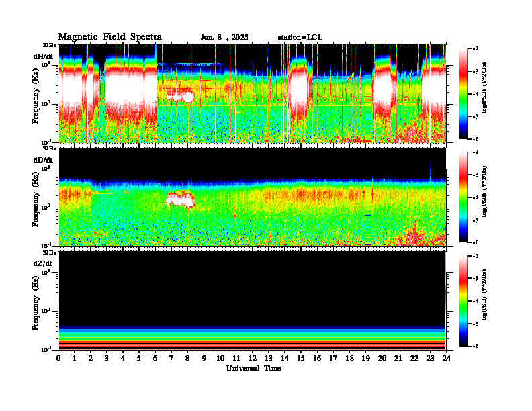This screenshot has height=411, width=532.
Task: Click the dH/dt panel color scale bar
Action: [463, 94]
